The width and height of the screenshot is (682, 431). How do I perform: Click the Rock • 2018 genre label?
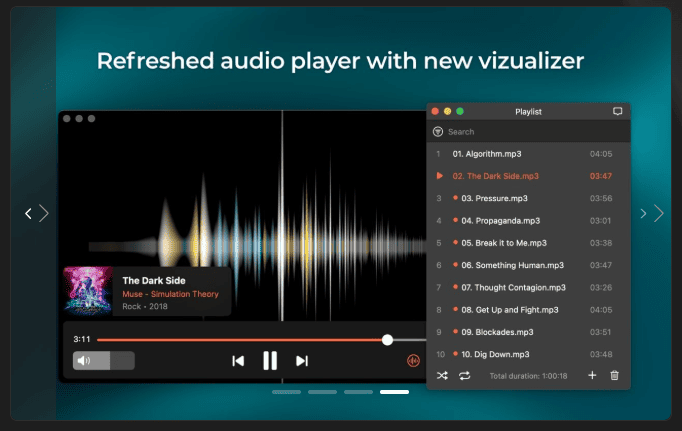click(x=145, y=306)
